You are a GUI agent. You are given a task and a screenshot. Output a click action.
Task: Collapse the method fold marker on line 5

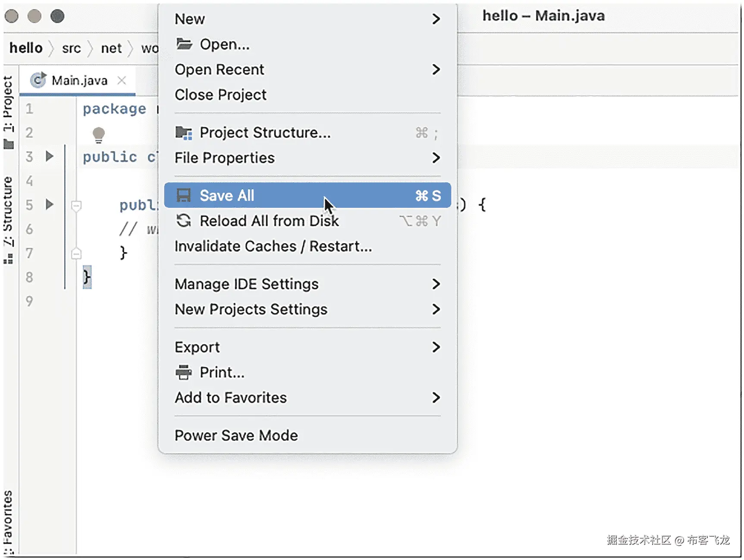click(76, 206)
